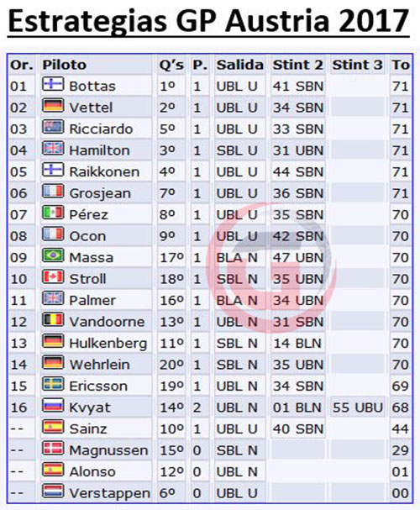
Task: Click the Russian flag beside Kvyat
Action: [53, 406]
